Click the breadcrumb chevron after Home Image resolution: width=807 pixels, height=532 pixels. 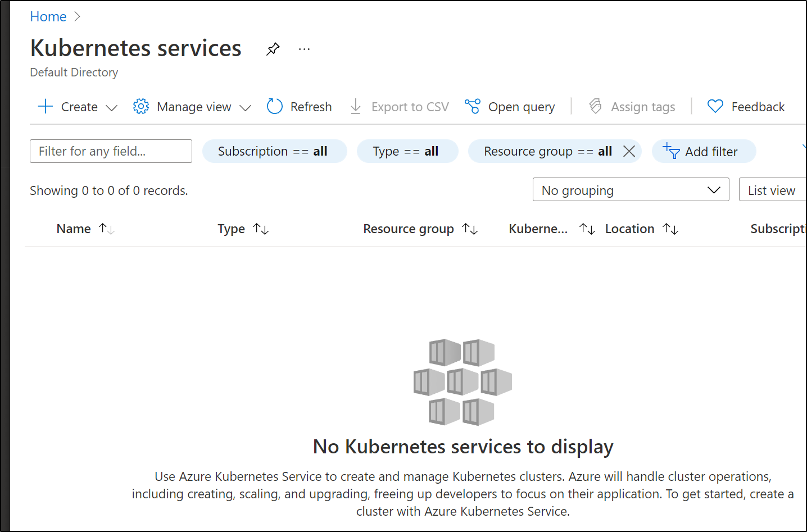[77, 17]
